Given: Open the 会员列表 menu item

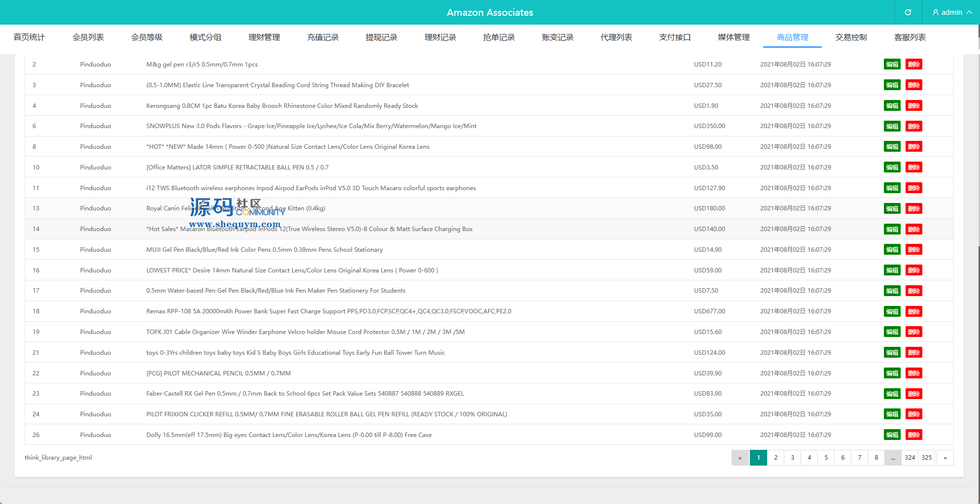Looking at the screenshot, I should click(x=88, y=37).
